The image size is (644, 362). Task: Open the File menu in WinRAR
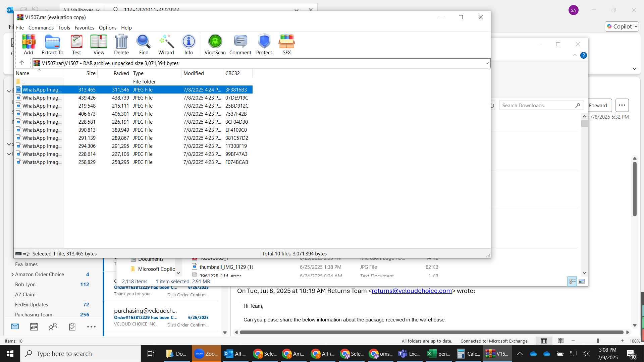20,27
